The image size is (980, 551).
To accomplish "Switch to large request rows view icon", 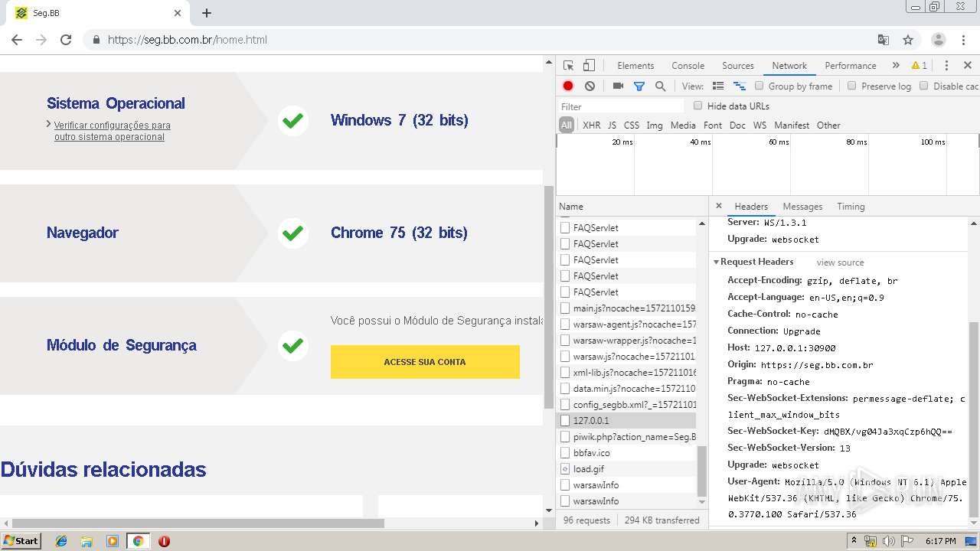I will point(718,86).
